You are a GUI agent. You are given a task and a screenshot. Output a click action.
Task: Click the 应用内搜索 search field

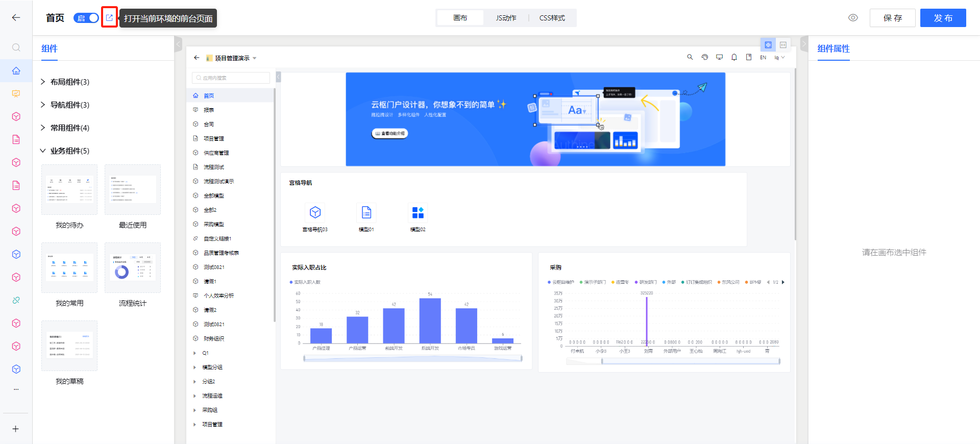click(231, 78)
